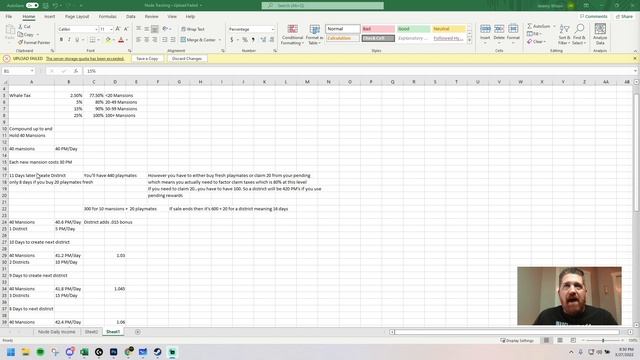Apply the Good cell style
Screen dimensions: 640x360
point(413,29)
